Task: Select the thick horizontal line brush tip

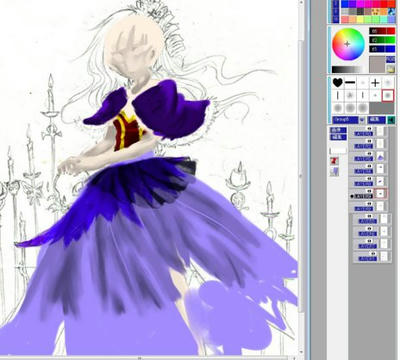Action: pyautogui.click(x=350, y=82)
